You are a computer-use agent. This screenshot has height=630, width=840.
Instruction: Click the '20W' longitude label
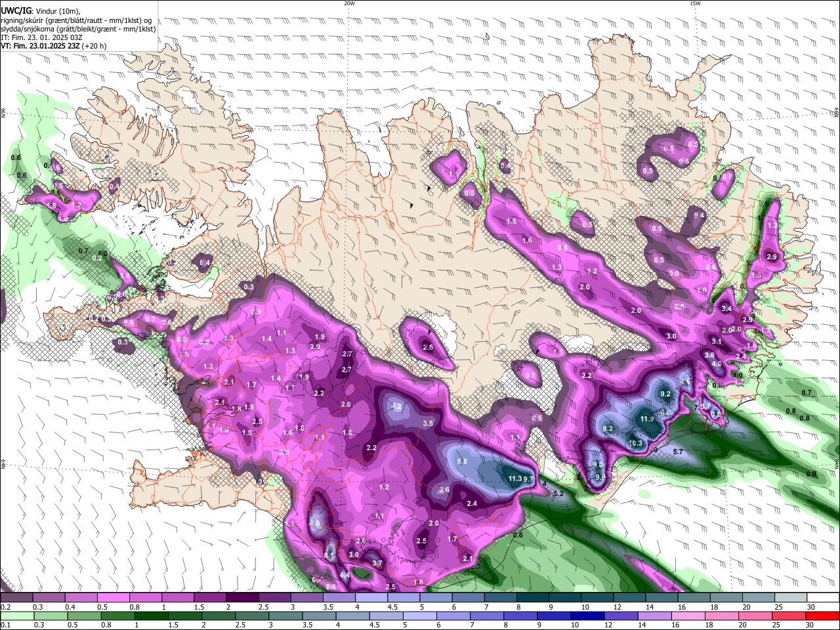click(x=349, y=3)
